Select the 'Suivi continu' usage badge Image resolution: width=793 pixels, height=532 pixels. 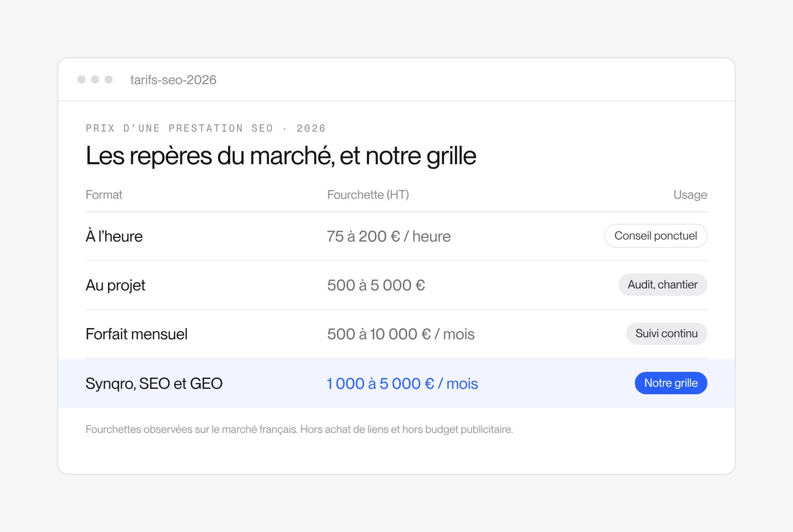[666, 334]
